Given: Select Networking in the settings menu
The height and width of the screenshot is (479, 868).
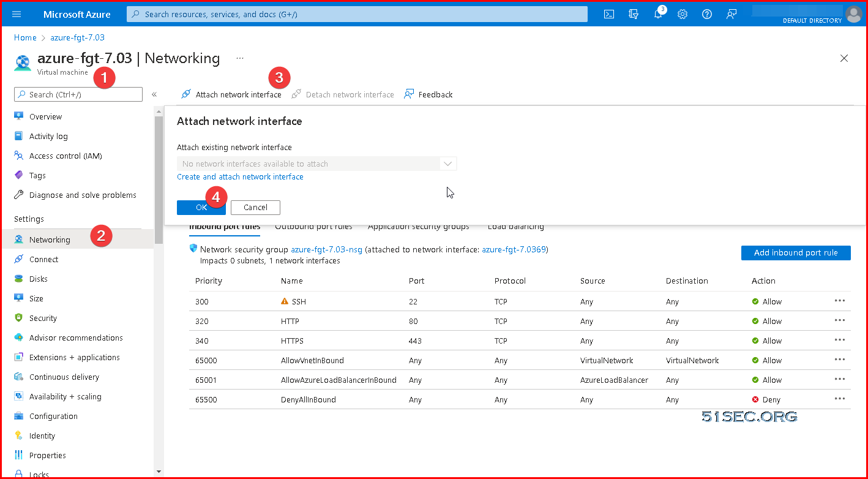Looking at the screenshot, I should 77,240.
